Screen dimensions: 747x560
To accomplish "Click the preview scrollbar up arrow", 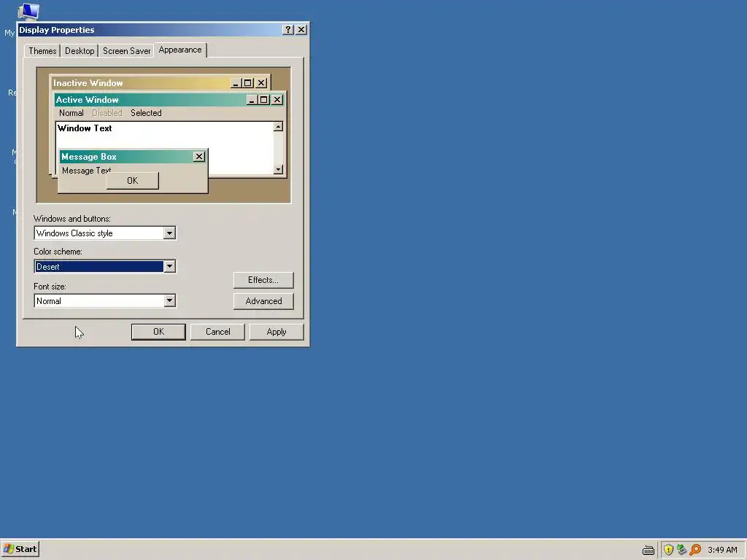I will [278, 126].
